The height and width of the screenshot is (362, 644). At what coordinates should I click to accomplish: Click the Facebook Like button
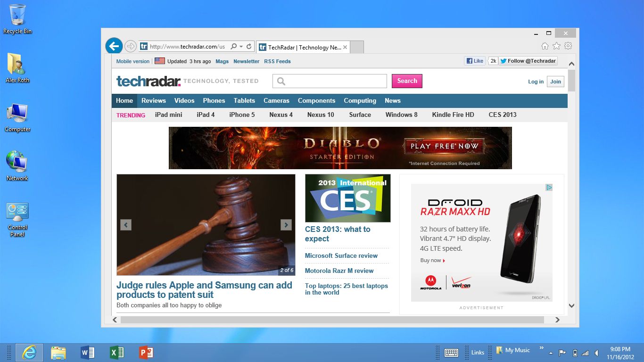pyautogui.click(x=475, y=61)
